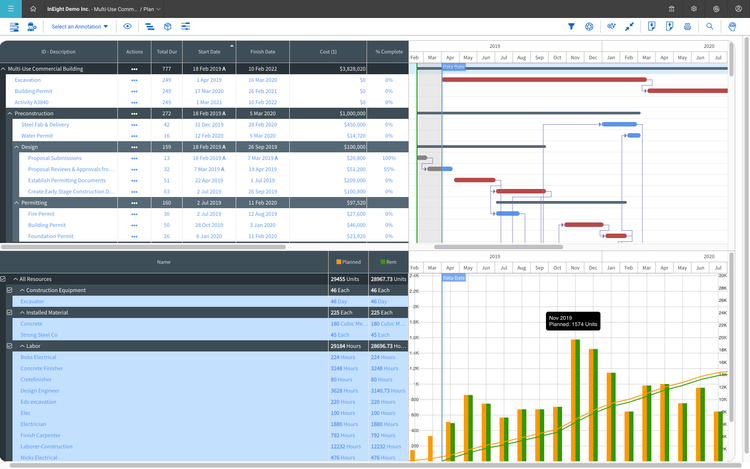
Task: Click the filter funnel icon
Action: [571, 26]
